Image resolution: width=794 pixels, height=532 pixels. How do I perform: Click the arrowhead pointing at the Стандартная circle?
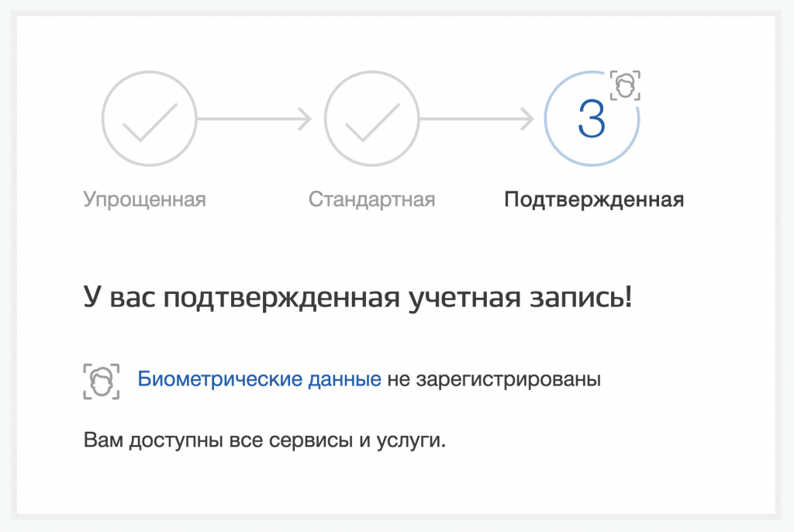click(305, 119)
